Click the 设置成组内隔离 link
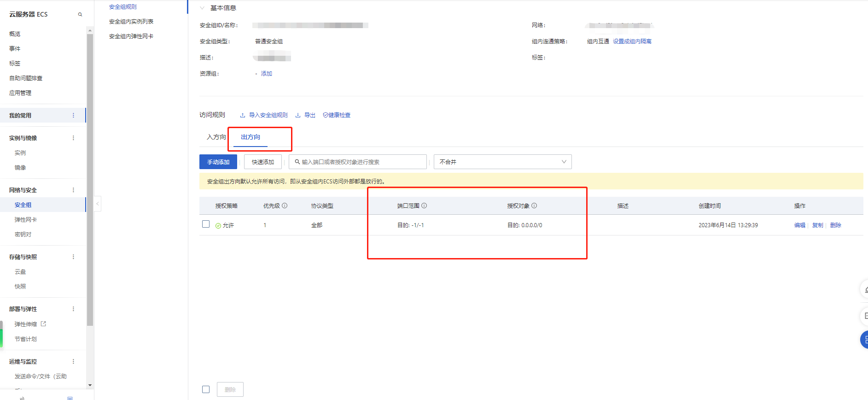The width and height of the screenshot is (868, 400). tap(632, 41)
